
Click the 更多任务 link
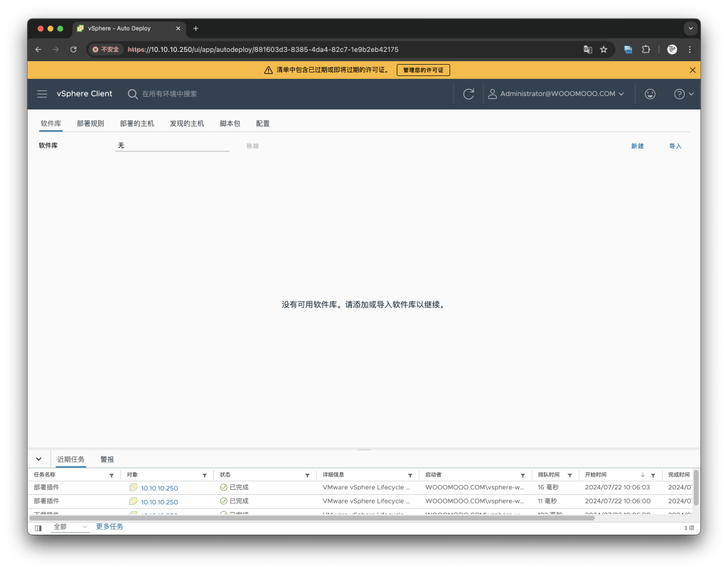(x=109, y=526)
